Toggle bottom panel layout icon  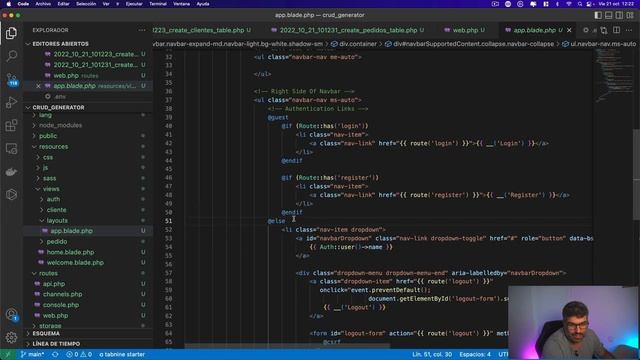tap(609, 15)
